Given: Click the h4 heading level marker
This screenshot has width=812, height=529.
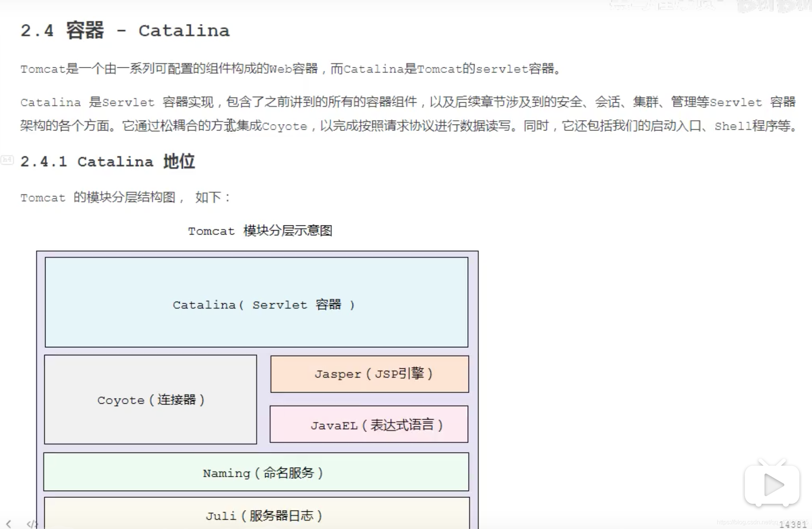Looking at the screenshot, I should 7,160.
